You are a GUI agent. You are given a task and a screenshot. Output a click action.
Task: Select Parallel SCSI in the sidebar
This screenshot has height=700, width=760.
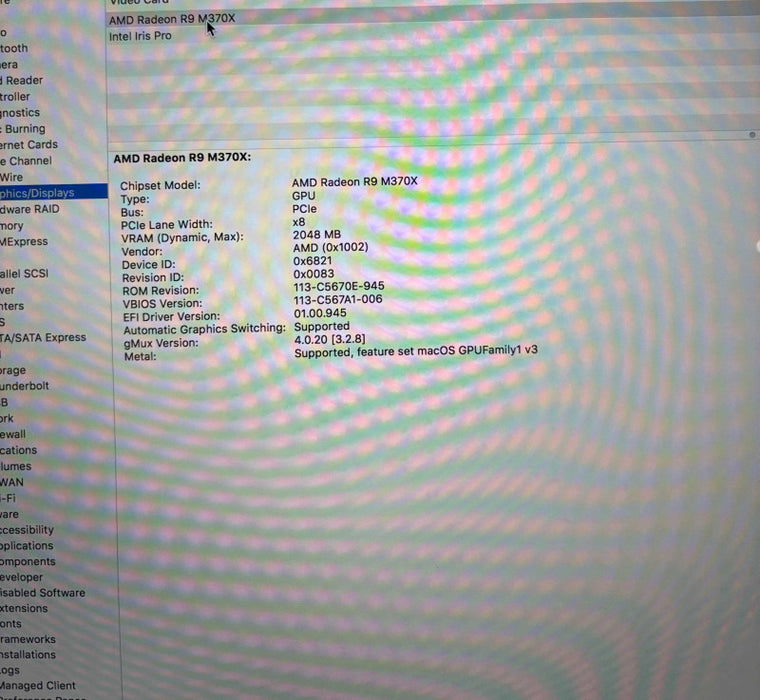(24, 273)
